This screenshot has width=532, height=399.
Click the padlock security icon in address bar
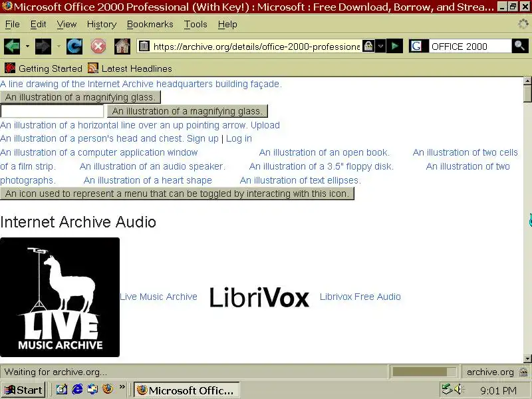368,46
